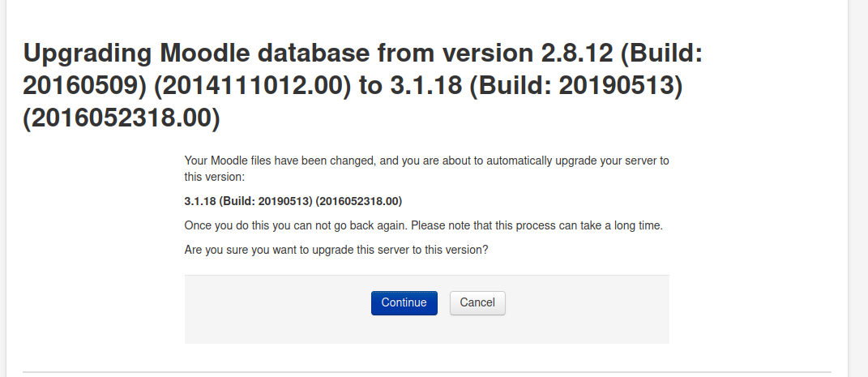Image resolution: width=868 pixels, height=377 pixels.
Task: Click the blue Continue button
Action: (x=404, y=303)
